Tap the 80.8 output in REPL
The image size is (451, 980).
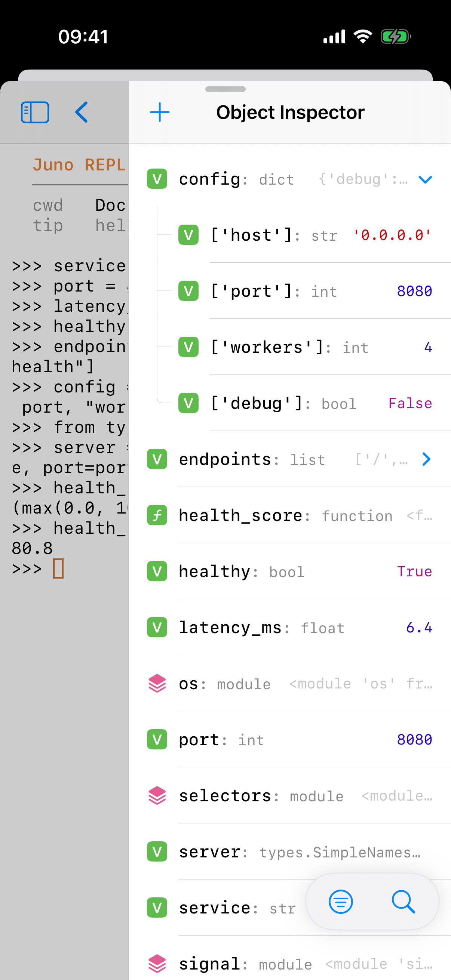32,548
